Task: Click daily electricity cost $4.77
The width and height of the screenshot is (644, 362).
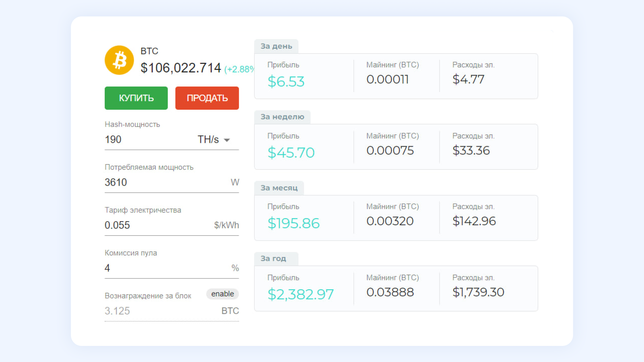Action: tap(468, 80)
